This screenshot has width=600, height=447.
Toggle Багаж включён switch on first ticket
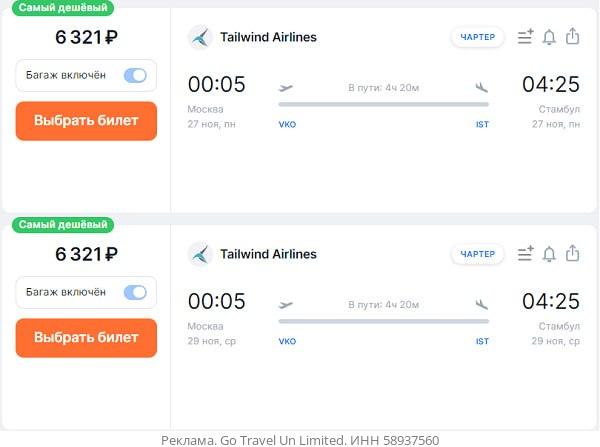coord(135,75)
